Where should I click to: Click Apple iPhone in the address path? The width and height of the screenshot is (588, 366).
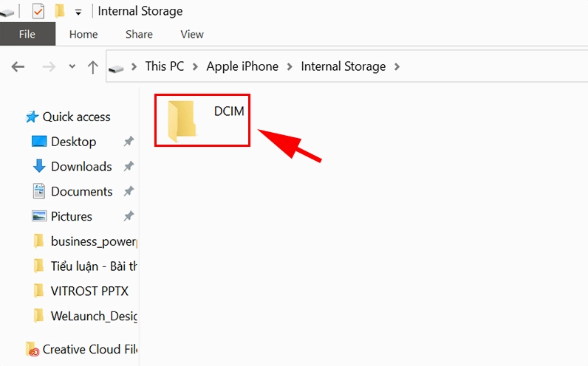click(242, 66)
